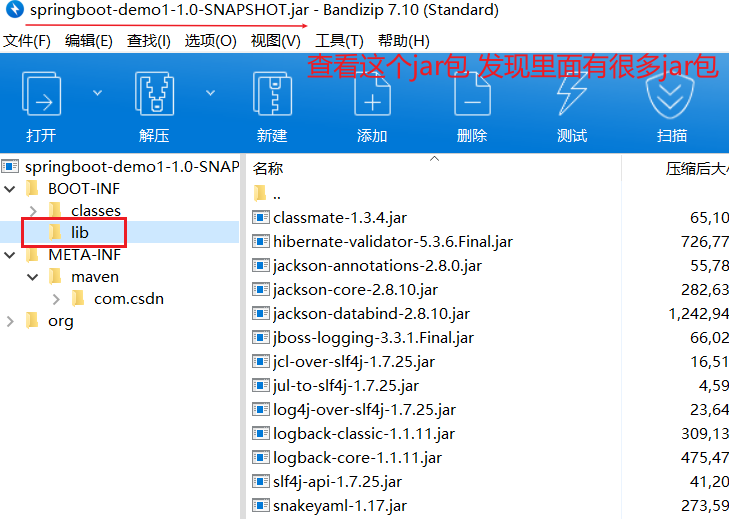Select jul-to-slf4j-1.7.25.jar

pyautogui.click(x=346, y=386)
